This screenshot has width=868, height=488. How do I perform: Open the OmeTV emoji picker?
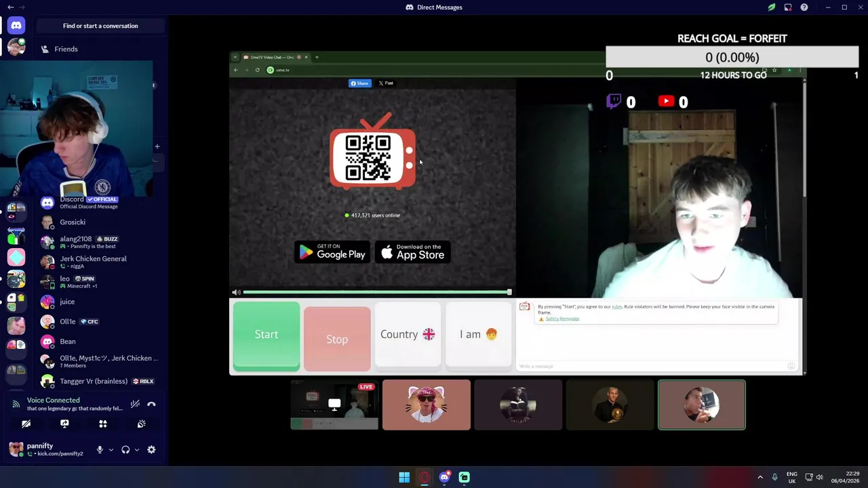point(791,366)
